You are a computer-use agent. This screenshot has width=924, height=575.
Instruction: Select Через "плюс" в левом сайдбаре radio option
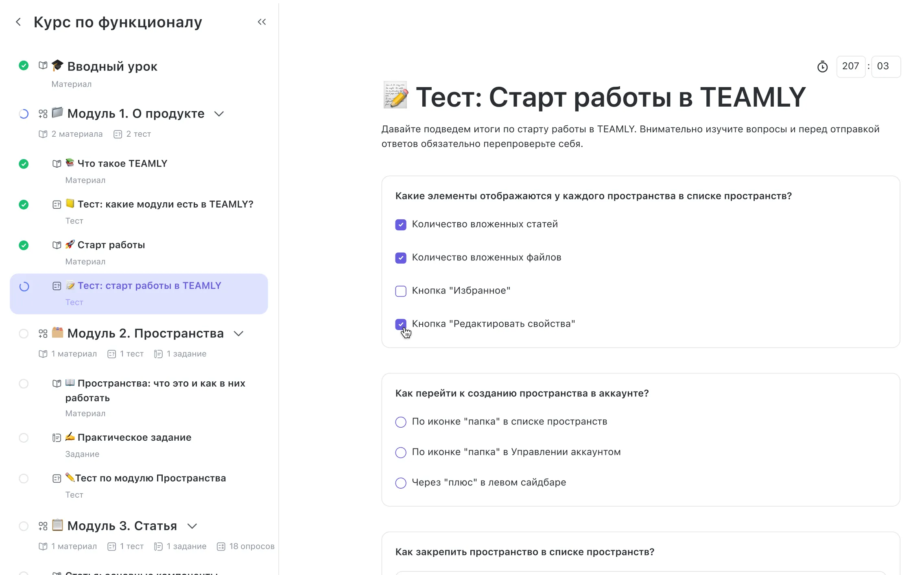point(401,483)
